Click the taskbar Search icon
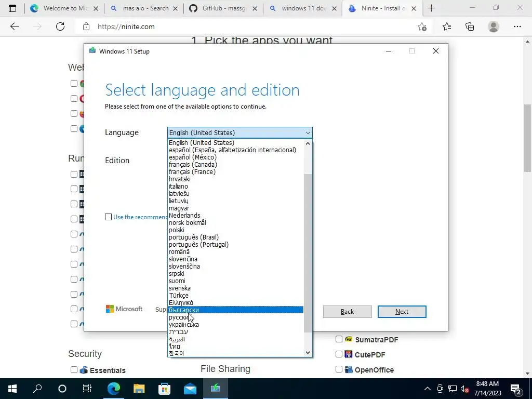 [37, 389]
